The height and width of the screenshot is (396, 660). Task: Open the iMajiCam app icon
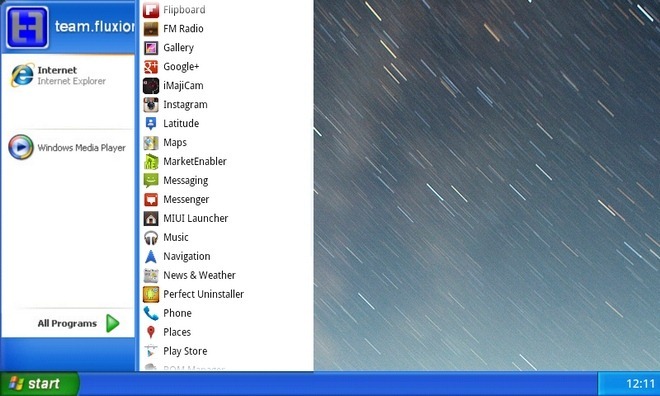coord(151,85)
